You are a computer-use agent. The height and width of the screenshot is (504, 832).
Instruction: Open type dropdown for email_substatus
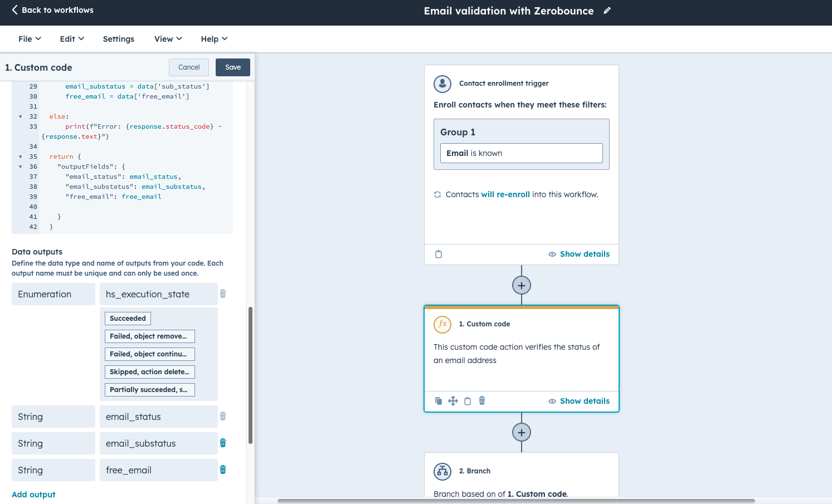point(53,443)
